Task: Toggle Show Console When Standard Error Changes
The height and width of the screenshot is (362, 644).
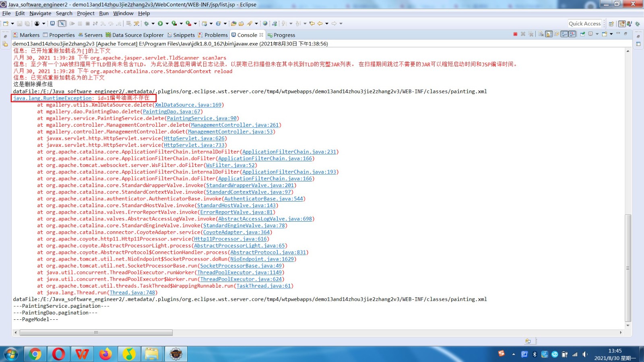Action: click(x=572, y=34)
